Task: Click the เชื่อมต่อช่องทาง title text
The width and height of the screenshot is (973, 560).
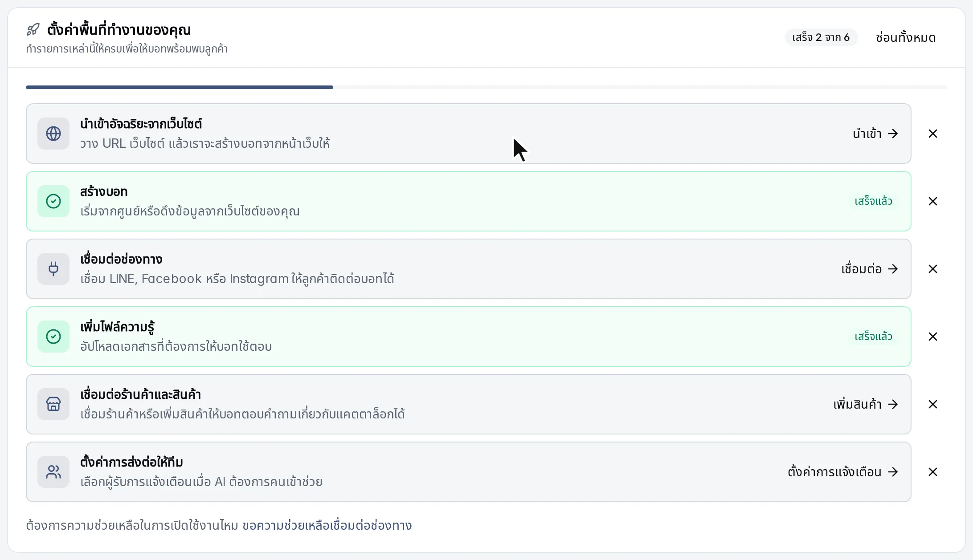Action: [121, 259]
